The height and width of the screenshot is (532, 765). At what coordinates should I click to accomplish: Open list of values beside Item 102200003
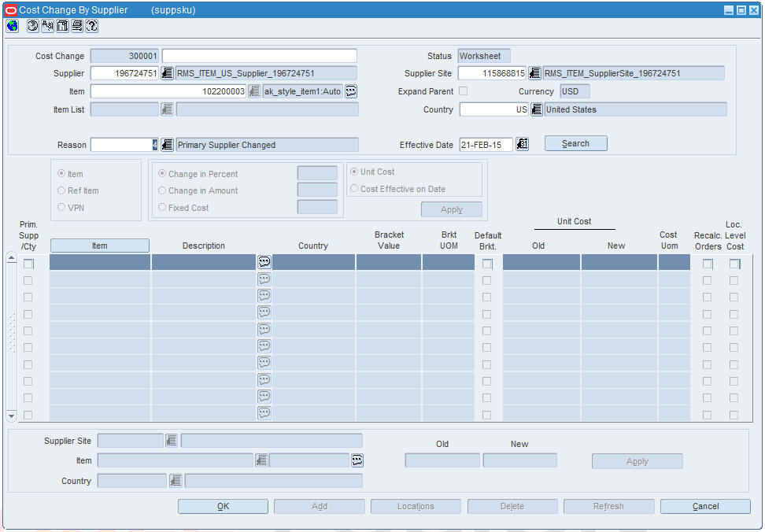tap(254, 91)
